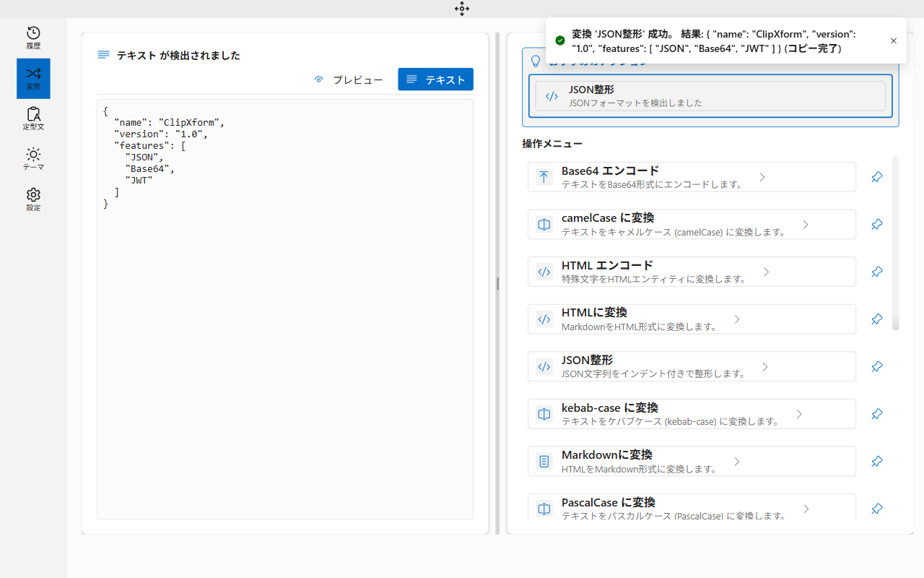Click the code icon beside JSON整形
Viewport: 924px width, 578px height.
click(544, 366)
